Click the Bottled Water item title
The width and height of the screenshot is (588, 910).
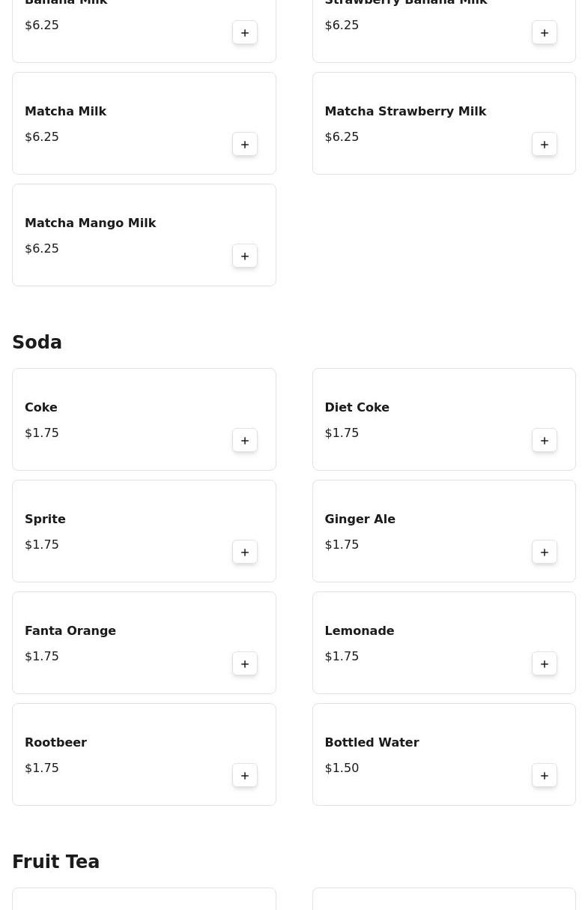click(x=372, y=742)
